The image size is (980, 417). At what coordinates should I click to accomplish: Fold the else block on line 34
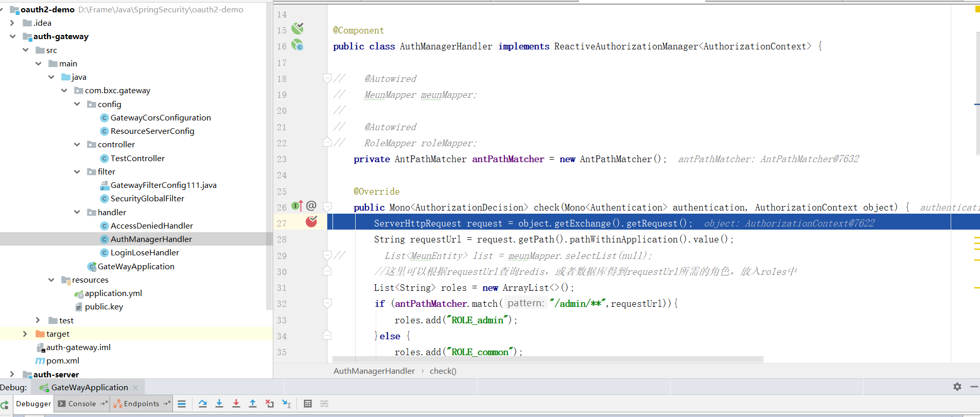(327, 336)
